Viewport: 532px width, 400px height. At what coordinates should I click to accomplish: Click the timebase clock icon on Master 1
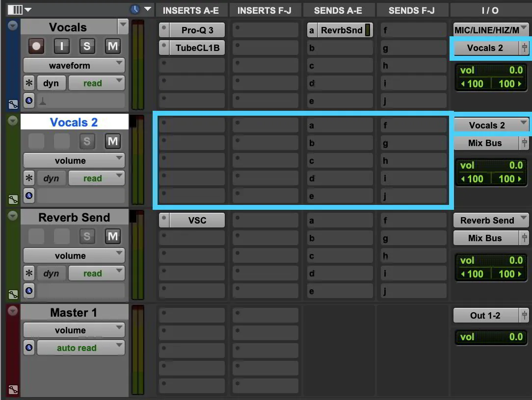pyautogui.click(x=29, y=348)
